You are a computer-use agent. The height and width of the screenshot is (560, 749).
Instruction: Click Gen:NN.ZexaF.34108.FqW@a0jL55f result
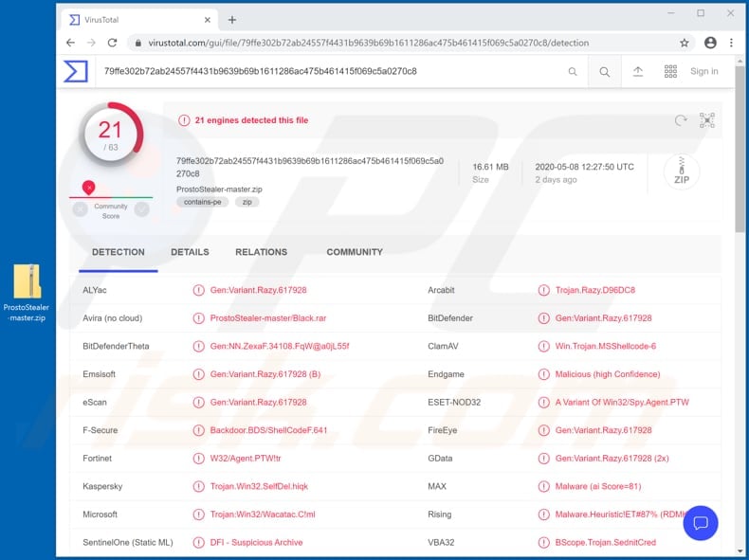tap(280, 346)
